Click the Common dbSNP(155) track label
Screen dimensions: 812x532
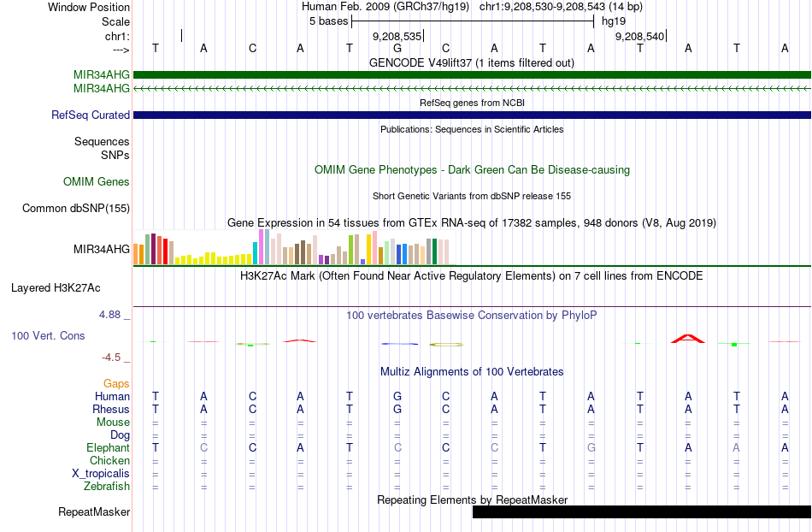coord(76,208)
